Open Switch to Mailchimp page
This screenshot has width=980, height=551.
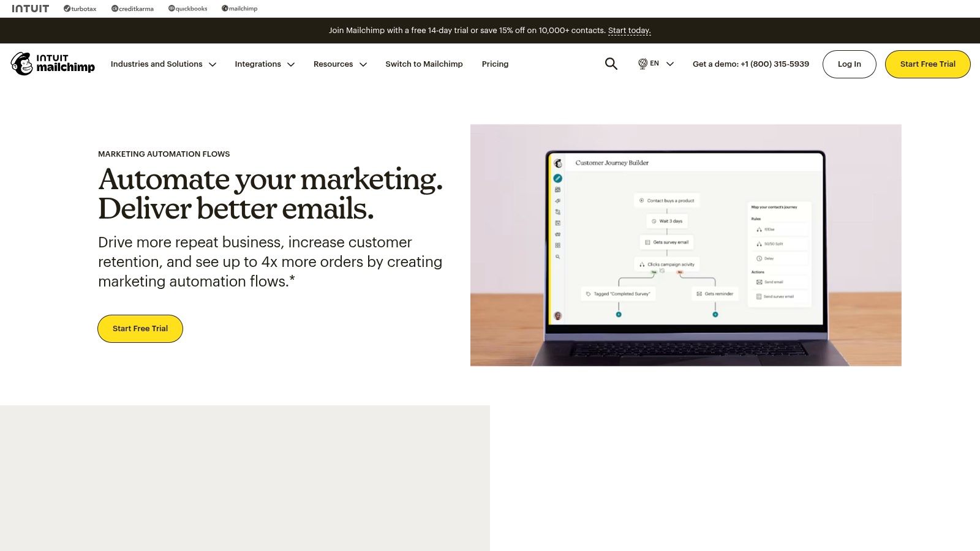[x=424, y=64]
